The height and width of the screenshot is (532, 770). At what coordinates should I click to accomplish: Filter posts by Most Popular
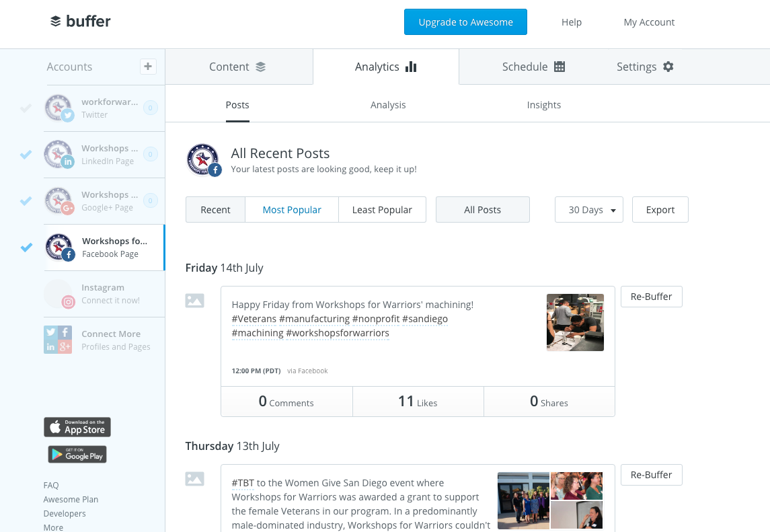(292, 210)
